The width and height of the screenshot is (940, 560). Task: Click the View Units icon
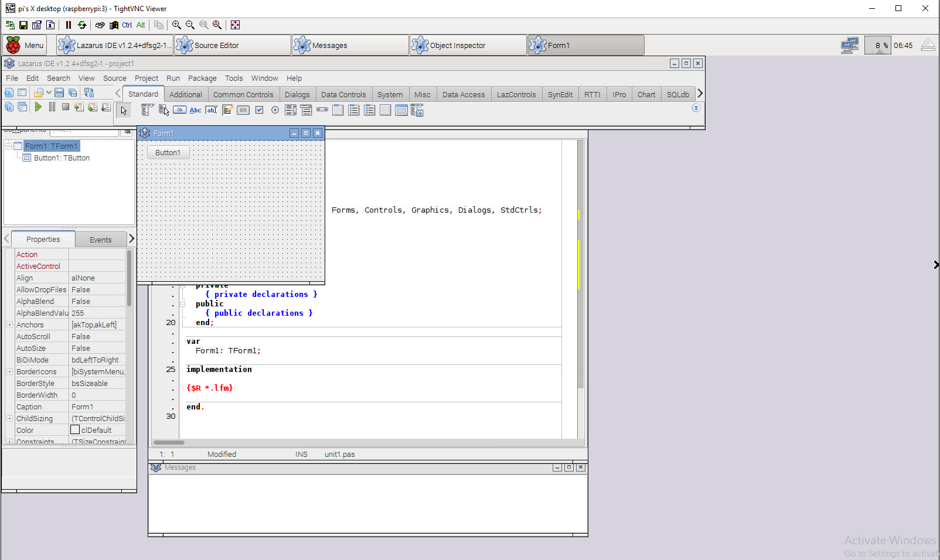pos(9,107)
